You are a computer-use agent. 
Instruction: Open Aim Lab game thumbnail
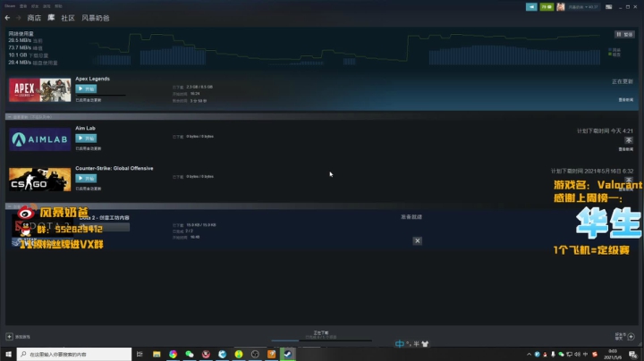(x=40, y=139)
